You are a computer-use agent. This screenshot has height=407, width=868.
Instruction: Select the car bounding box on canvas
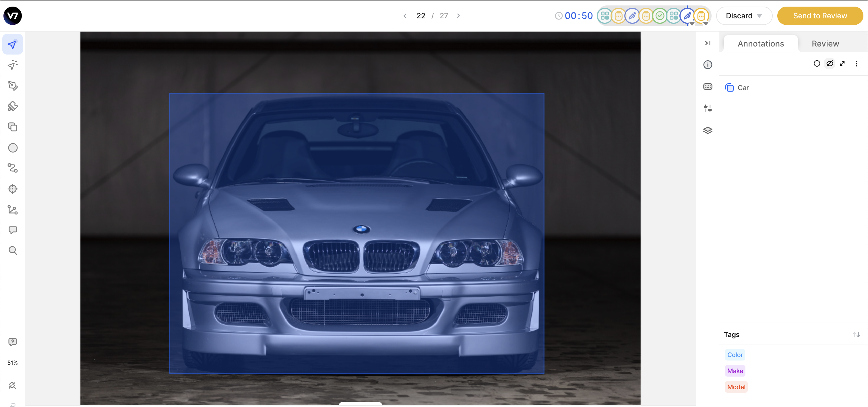tap(356, 233)
